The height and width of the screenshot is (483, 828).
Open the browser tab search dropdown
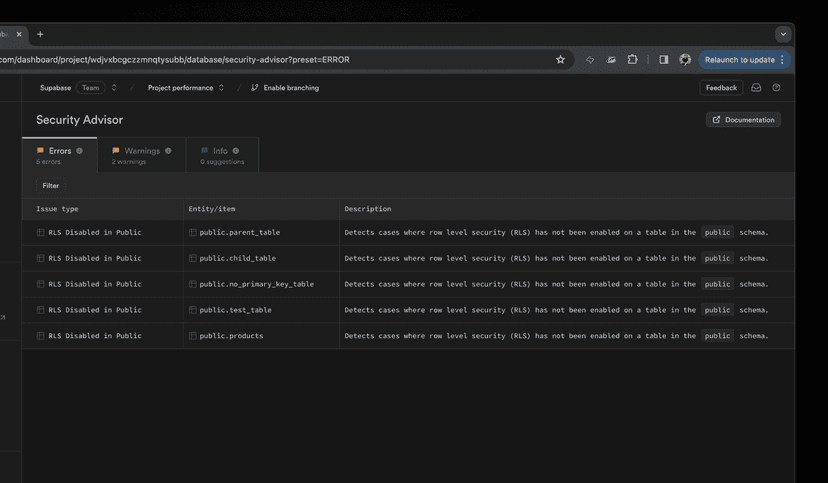pos(782,34)
